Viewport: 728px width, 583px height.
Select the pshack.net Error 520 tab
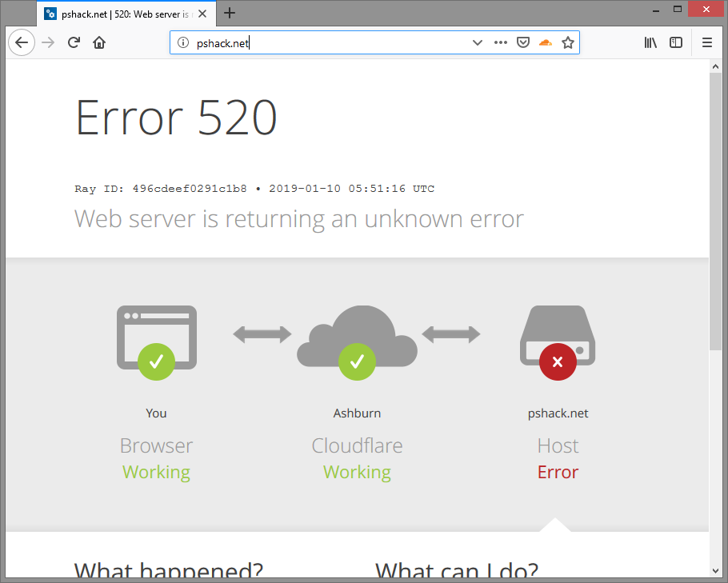click(124, 13)
